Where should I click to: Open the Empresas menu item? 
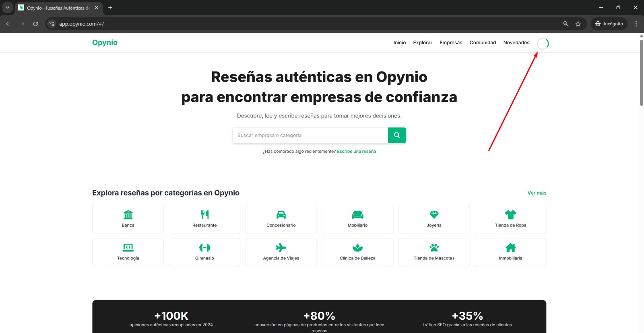tap(451, 43)
